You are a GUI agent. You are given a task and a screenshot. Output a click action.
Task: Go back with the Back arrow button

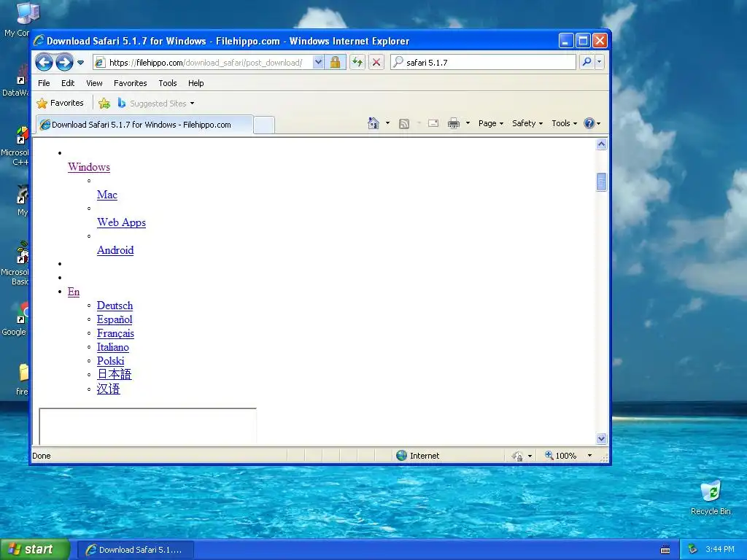44,63
